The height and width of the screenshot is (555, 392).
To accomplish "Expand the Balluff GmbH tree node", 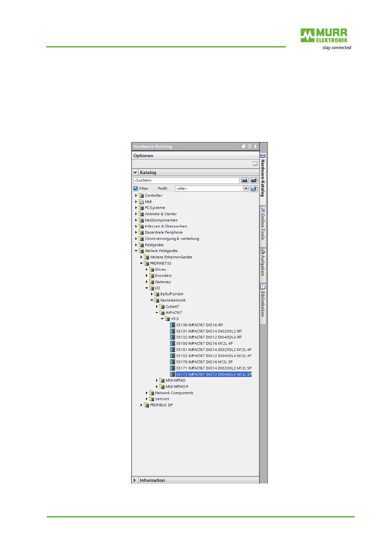I will coord(152,294).
